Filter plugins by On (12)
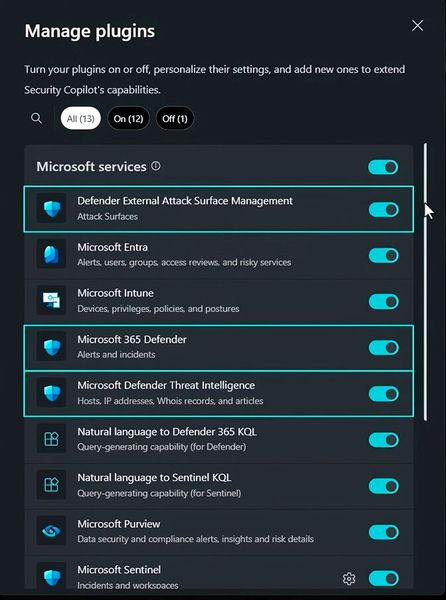446x600 pixels. tap(129, 118)
